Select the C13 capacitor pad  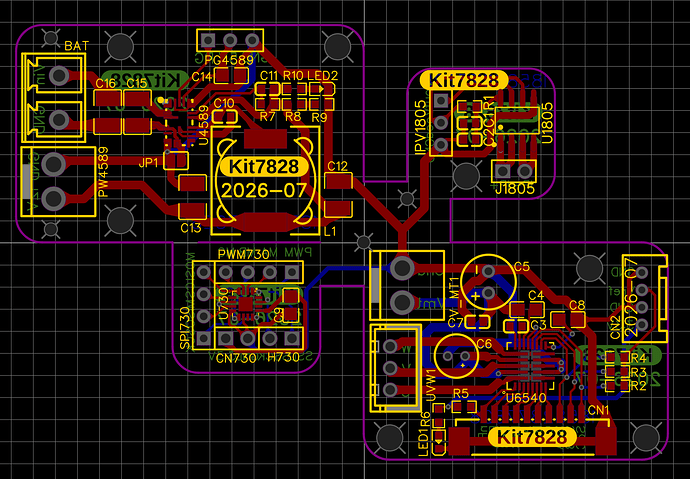(192, 211)
